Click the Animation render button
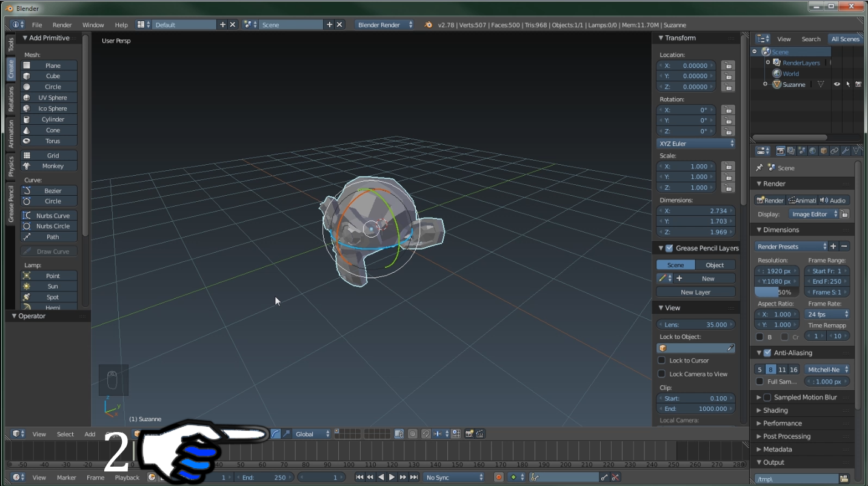The width and height of the screenshot is (868, 486). (x=802, y=201)
